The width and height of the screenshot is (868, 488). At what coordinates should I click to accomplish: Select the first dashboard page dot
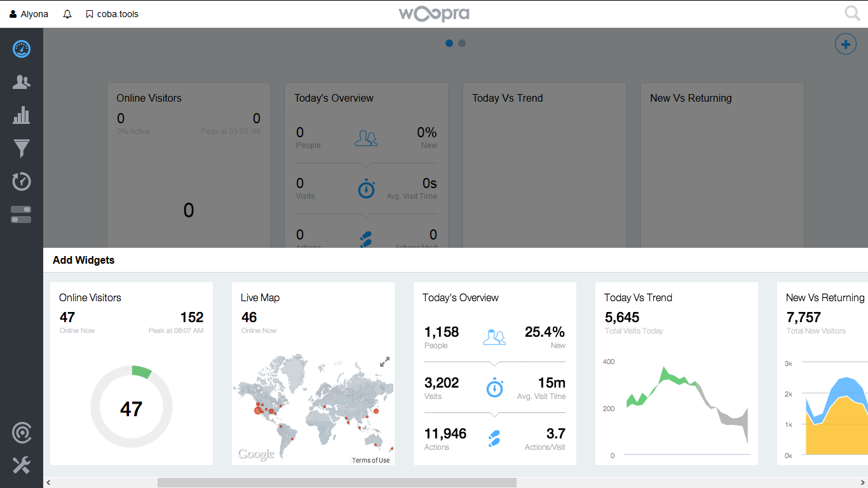[x=449, y=43]
